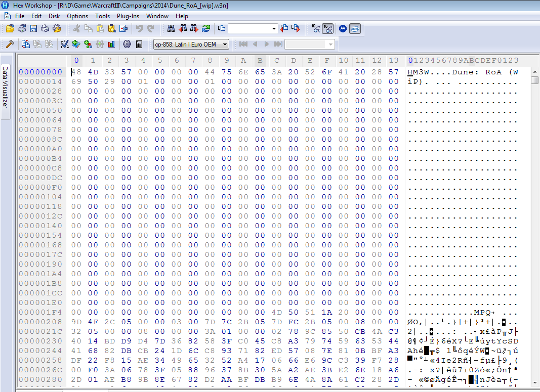
Task: Click the green plus colored blocks icon
Action: pos(88,44)
